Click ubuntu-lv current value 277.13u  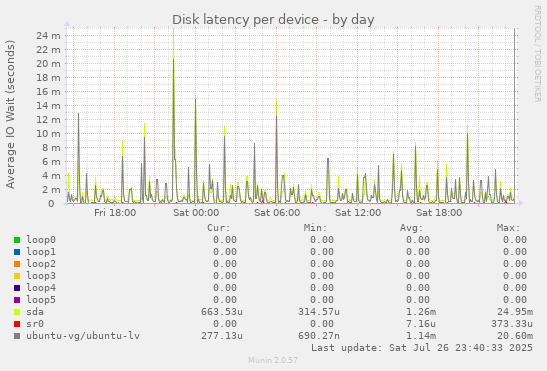click(x=222, y=336)
